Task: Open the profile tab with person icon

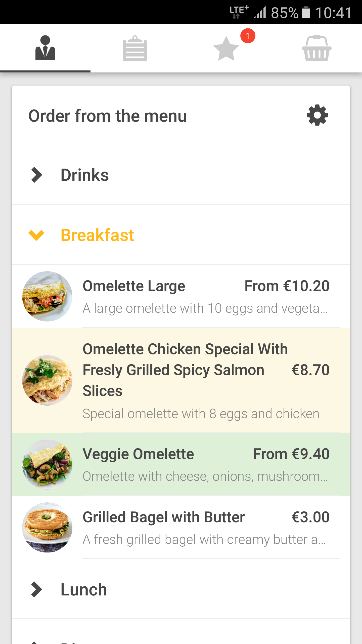Action: [x=45, y=48]
